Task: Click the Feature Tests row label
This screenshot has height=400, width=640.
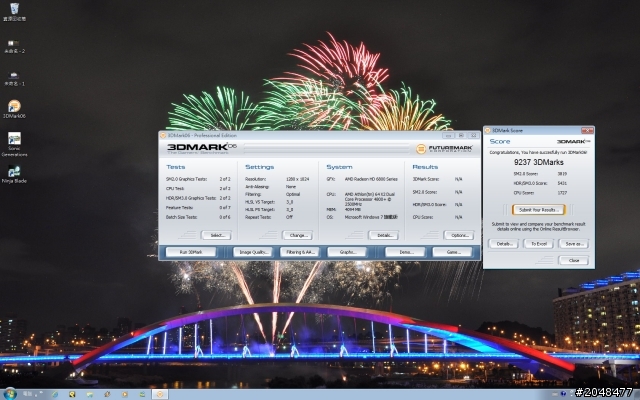Action: [x=179, y=208]
